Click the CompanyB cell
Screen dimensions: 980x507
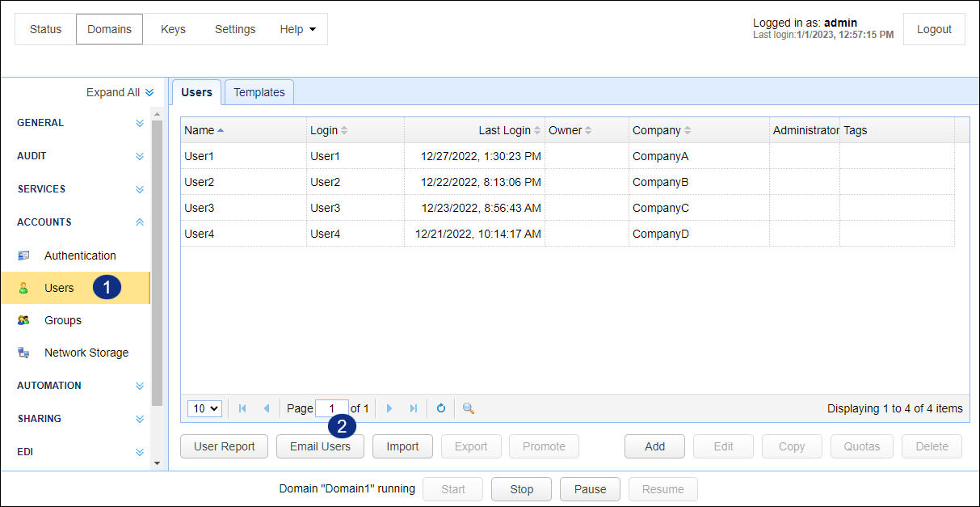699,182
